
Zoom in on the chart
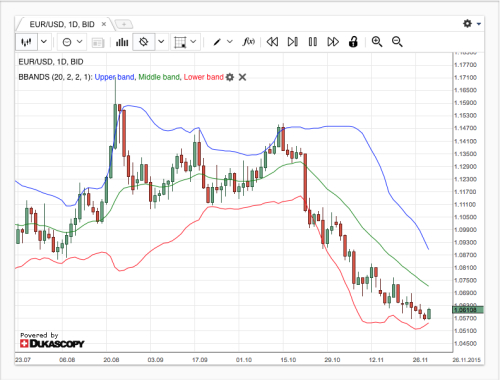377,42
